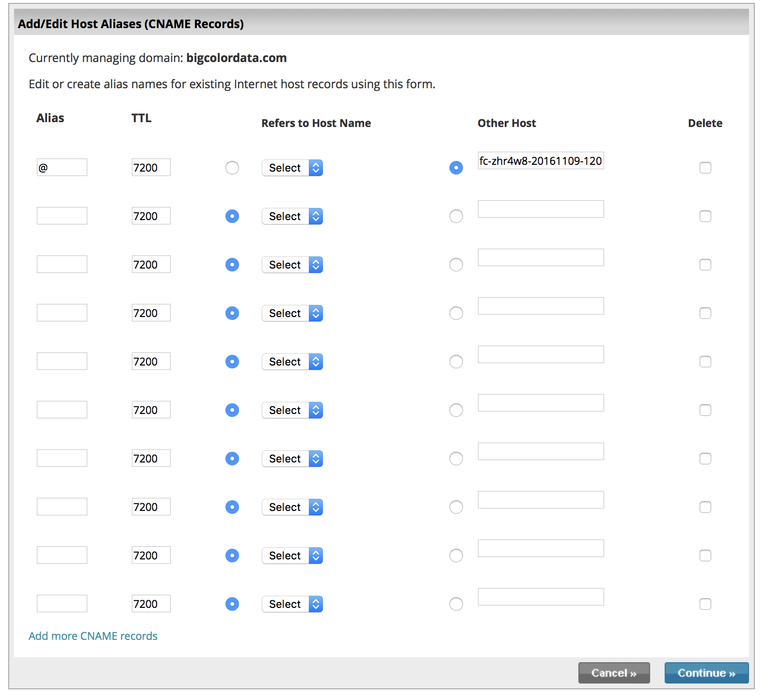Click the empty Alias field in the second row
This screenshot has width=766, height=700.
62,216
